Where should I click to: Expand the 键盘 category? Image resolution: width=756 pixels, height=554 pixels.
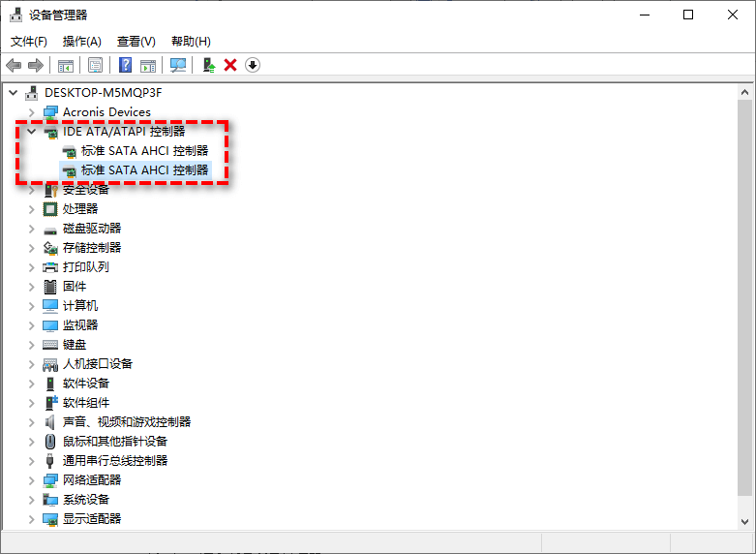point(31,345)
